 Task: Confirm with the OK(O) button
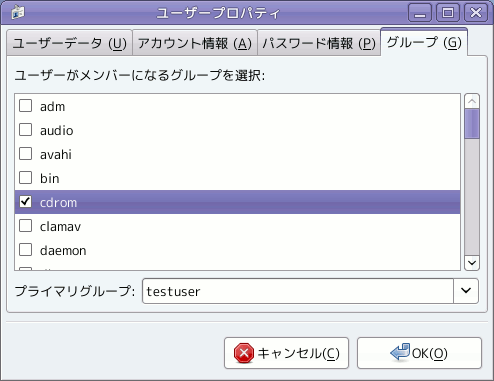click(419, 353)
